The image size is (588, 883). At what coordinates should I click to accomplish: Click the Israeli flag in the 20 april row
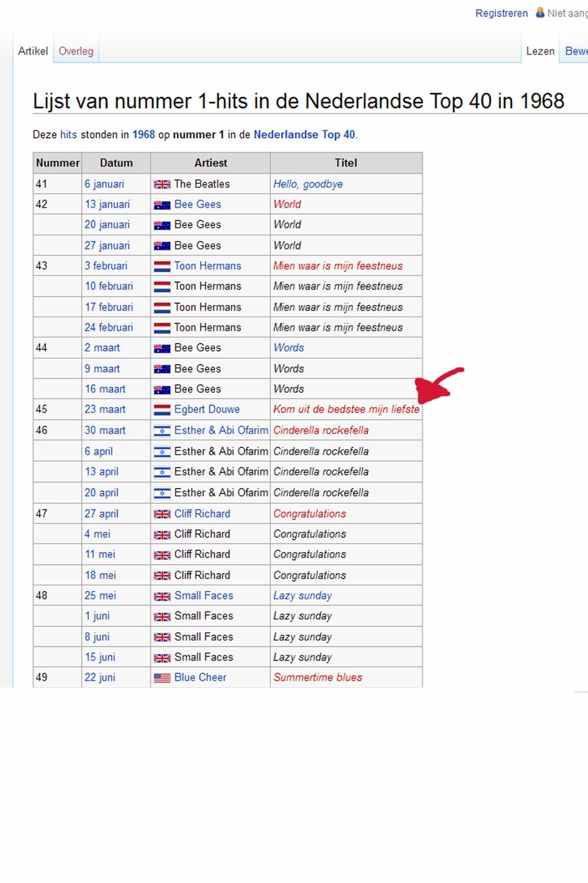click(x=162, y=493)
